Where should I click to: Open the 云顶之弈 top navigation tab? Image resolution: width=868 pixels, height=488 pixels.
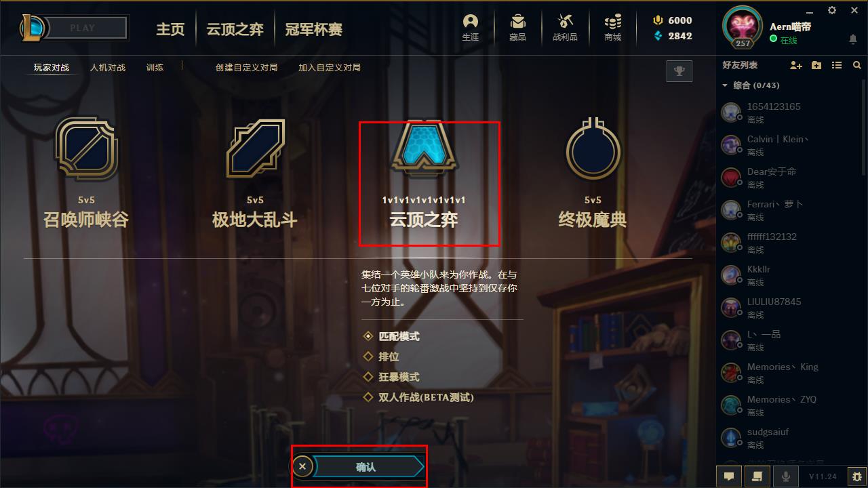pos(235,30)
